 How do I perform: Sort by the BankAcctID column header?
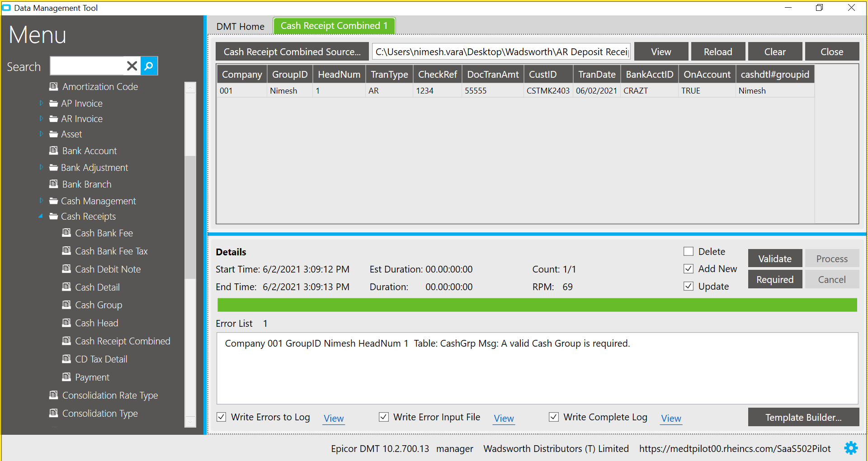tap(650, 74)
